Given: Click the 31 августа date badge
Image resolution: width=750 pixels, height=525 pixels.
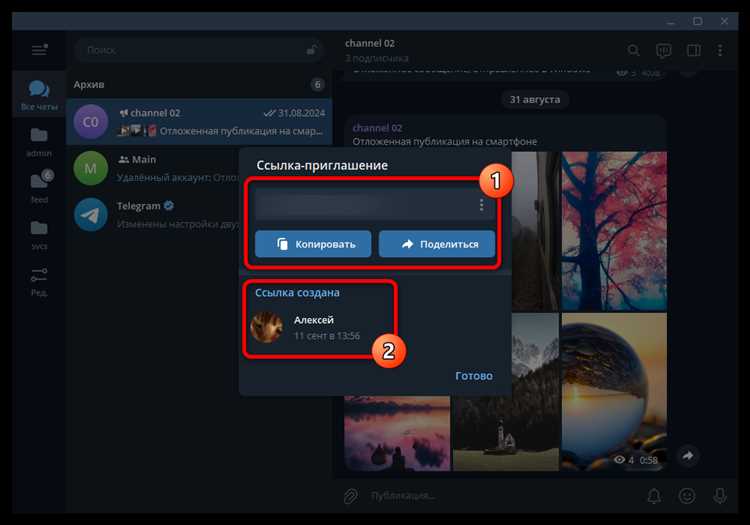Looking at the screenshot, I should coord(534,99).
